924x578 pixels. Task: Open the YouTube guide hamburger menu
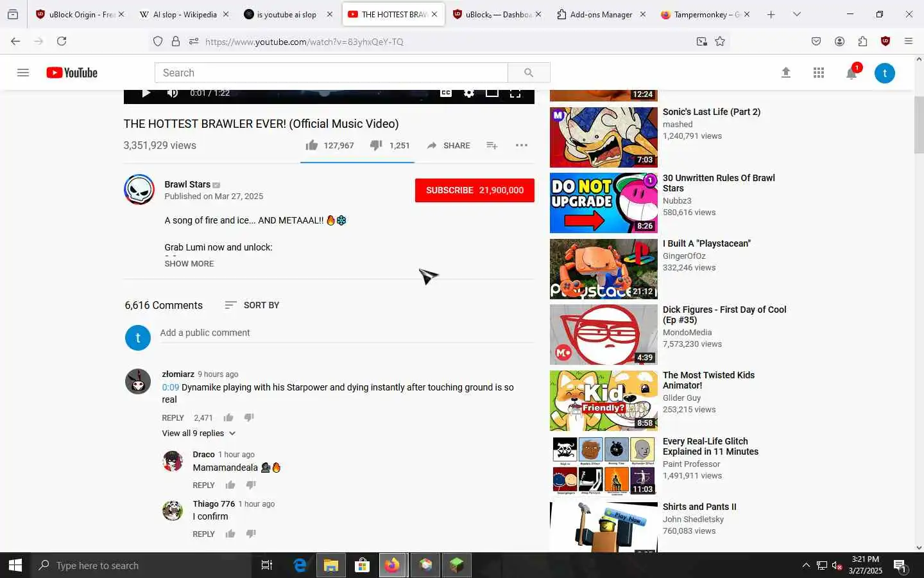click(x=23, y=73)
